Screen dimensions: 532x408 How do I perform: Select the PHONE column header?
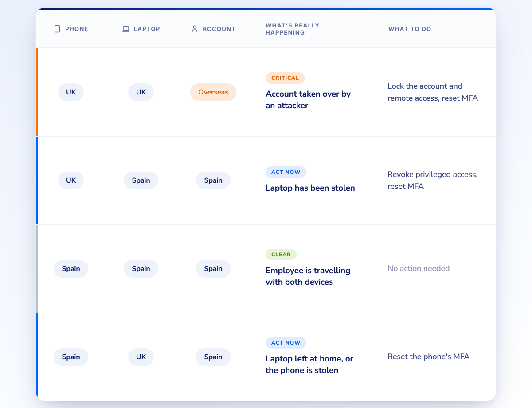tap(71, 29)
